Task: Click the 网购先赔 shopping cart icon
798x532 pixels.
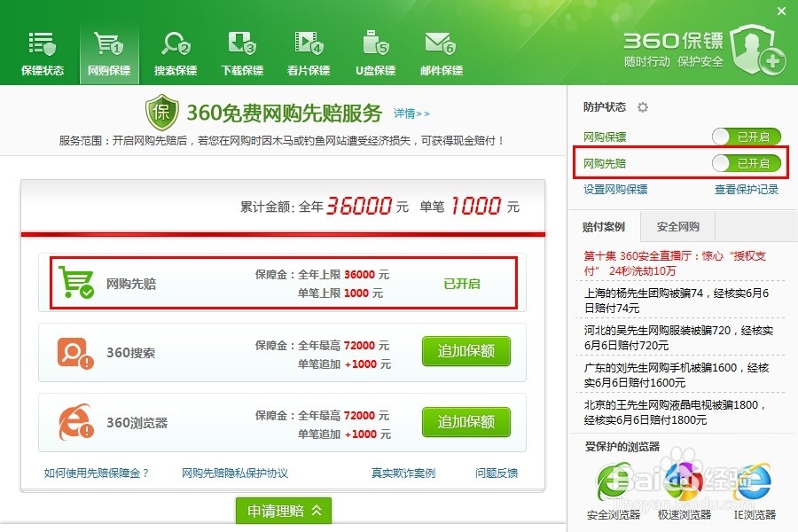Action: (x=76, y=282)
